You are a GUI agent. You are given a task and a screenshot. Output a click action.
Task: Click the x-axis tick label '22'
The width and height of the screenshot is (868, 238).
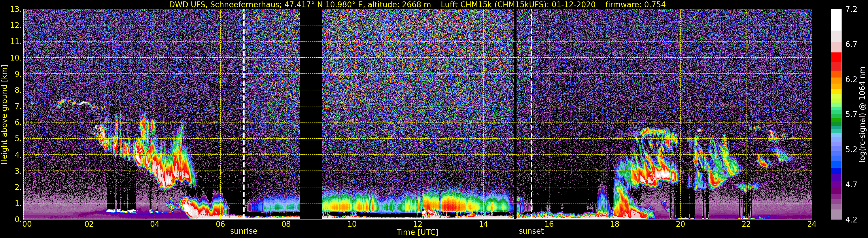point(746,224)
